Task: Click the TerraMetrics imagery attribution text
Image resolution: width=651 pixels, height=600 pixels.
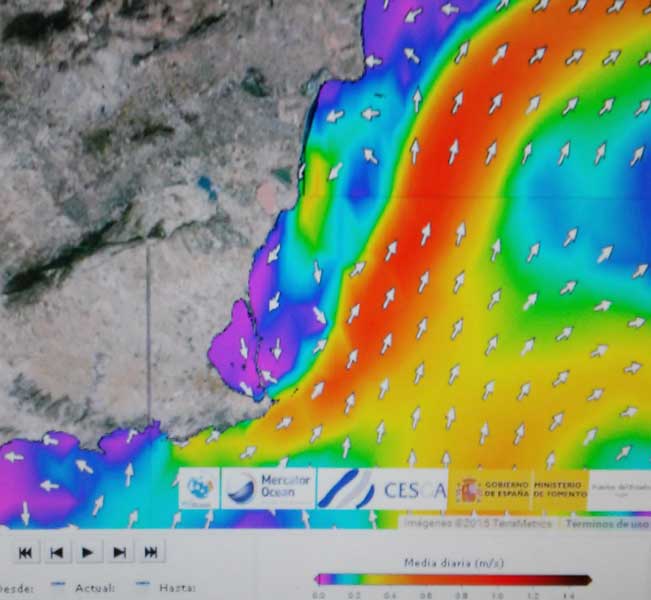Action: pos(479,523)
